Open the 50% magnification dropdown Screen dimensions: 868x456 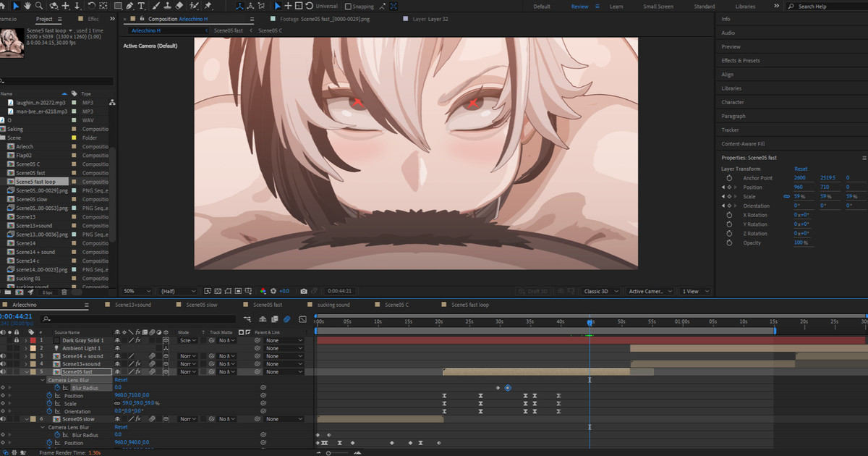point(137,291)
